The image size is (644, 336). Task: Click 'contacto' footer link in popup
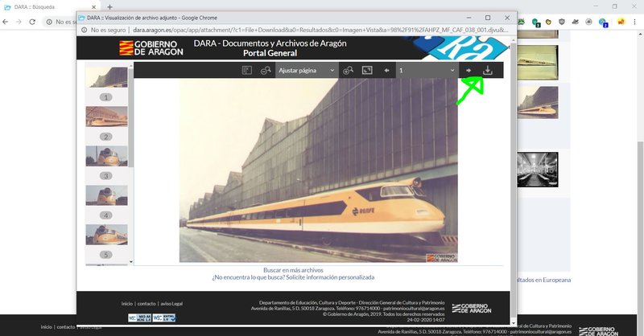[x=147, y=304]
